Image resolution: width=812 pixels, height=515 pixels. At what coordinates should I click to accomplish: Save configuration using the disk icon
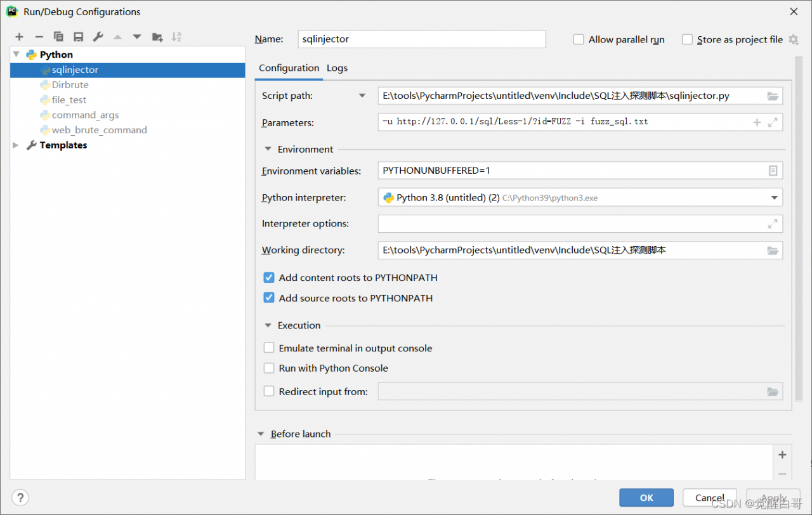78,37
